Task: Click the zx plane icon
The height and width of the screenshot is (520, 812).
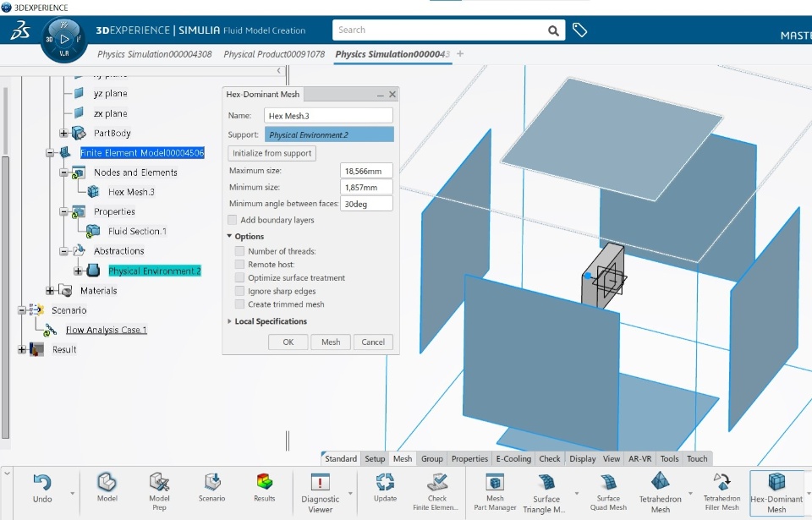Action: point(79,113)
